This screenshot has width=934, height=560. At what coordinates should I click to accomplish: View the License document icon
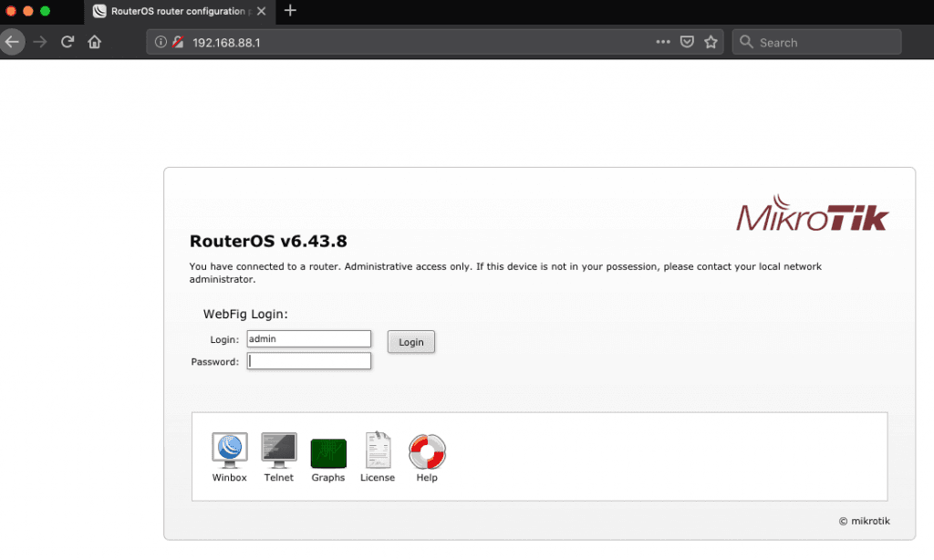pyautogui.click(x=378, y=450)
